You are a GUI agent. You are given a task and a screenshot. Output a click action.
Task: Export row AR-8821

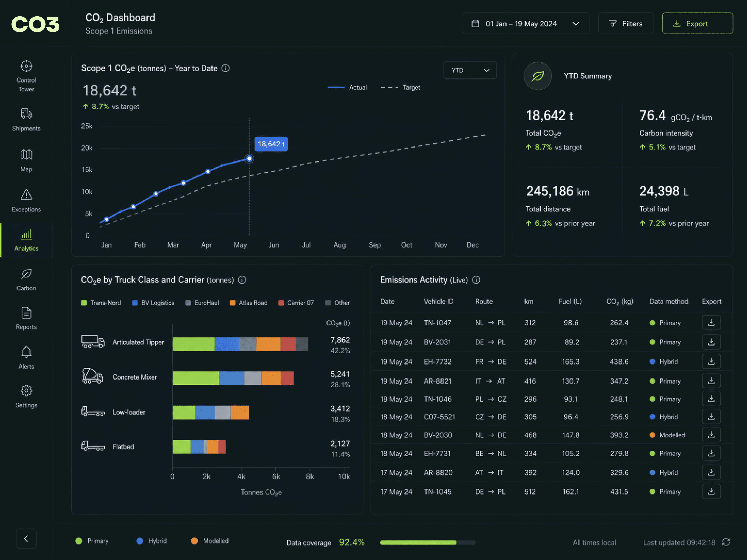point(711,381)
